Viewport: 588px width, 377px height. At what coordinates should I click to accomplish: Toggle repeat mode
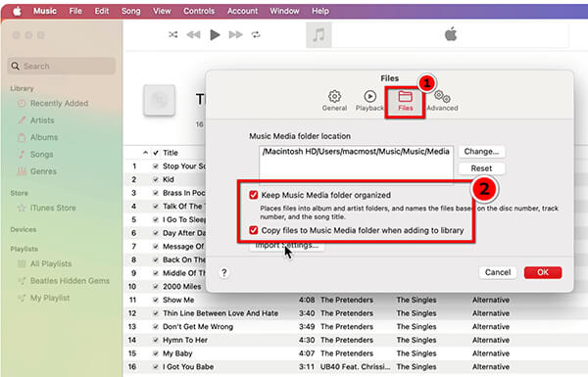click(x=256, y=35)
